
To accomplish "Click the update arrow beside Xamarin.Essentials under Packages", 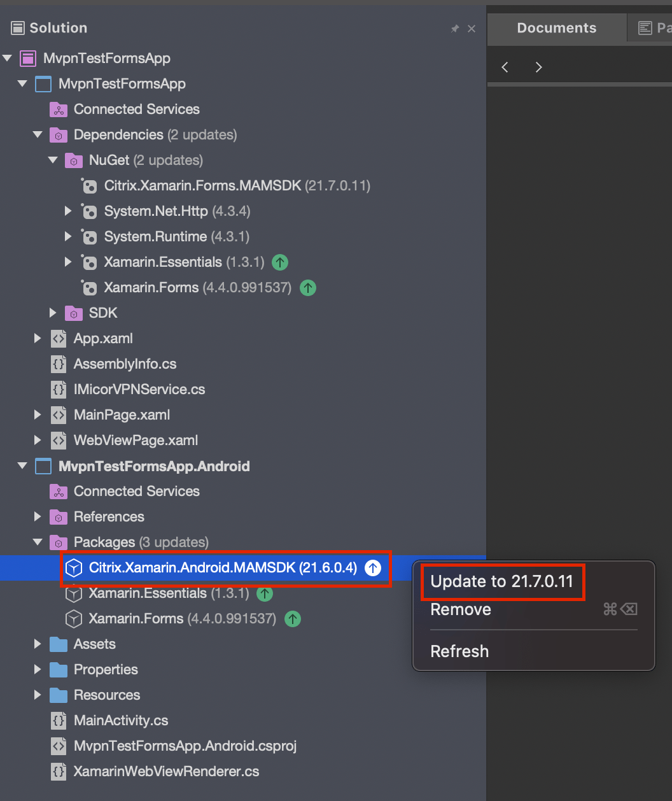I will click(x=265, y=593).
